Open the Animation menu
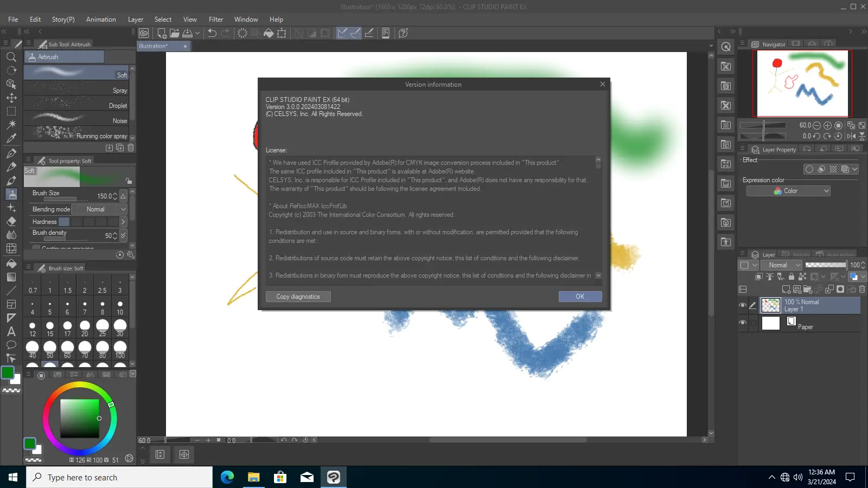Screen dimensions: 868x488 pos(101,20)
